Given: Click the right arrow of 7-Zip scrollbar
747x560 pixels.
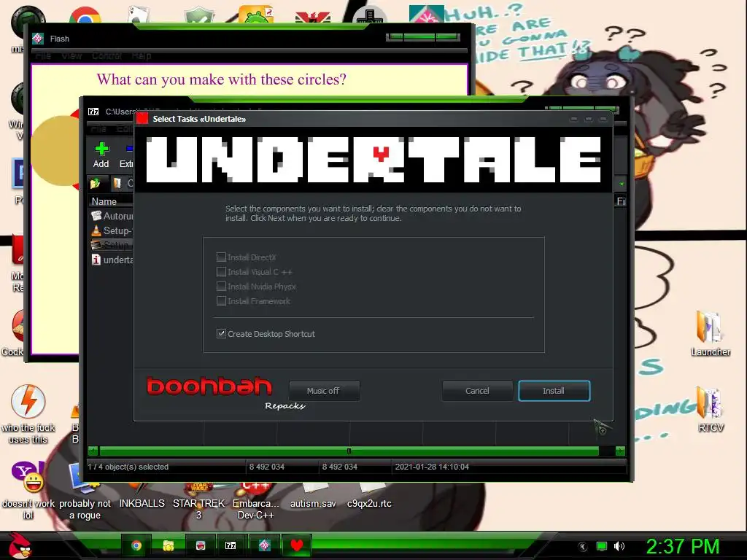Looking at the screenshot, I should 620,451.
